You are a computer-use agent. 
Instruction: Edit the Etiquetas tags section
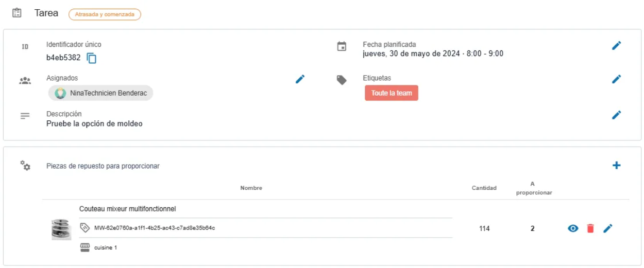tap(616, 79)
